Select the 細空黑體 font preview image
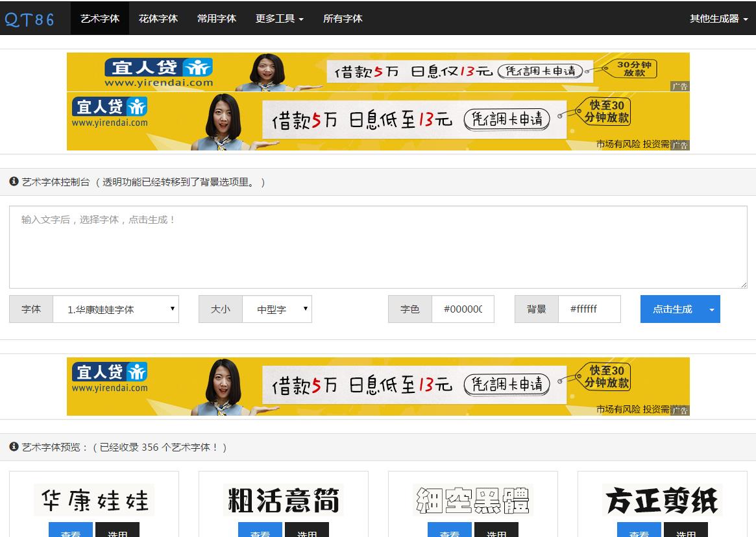756x537 pixels. coord(473,500)
